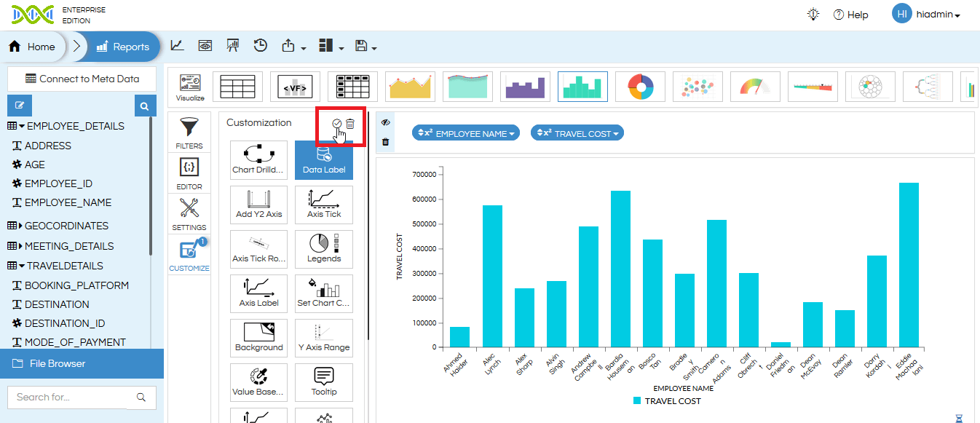Select the circle packing chart type
The height and width of the screenshot is (423, 980).
[x=870, y=87]
